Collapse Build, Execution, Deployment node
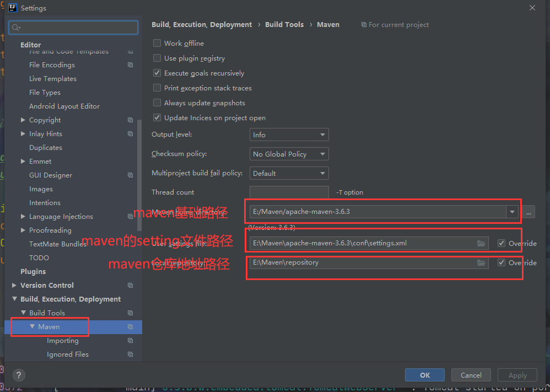Viewport: 550px width, 392px height. 14,299
